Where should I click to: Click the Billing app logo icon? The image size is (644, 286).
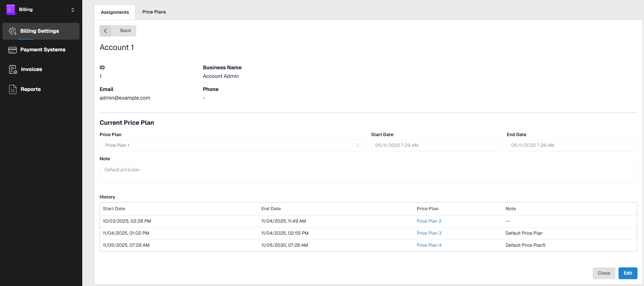click(x=11, y=10)
